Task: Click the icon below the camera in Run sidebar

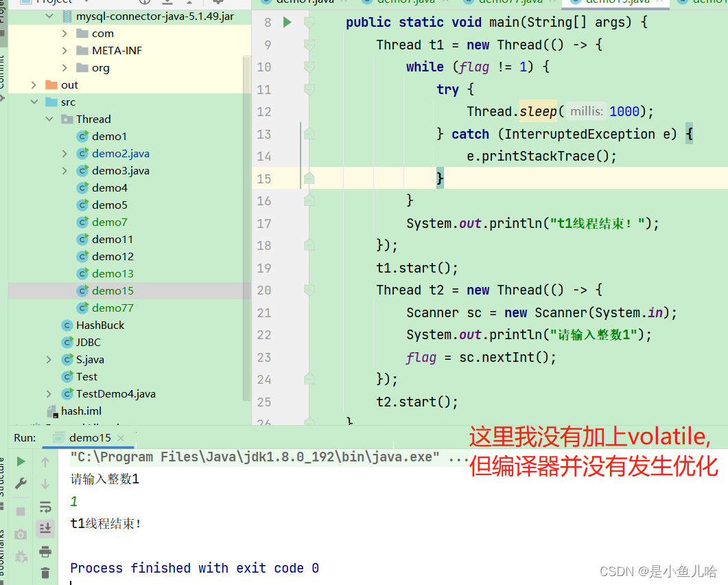Action: point(21,556)
